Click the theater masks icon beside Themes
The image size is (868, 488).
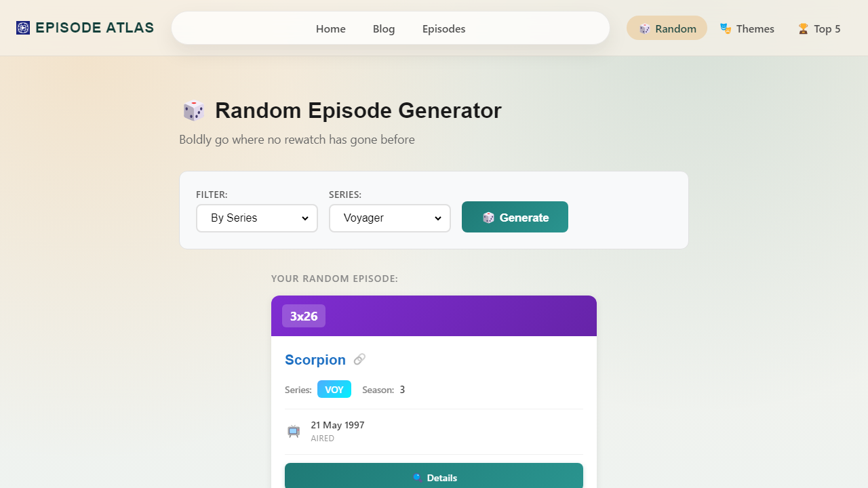[x=726, y=28]
